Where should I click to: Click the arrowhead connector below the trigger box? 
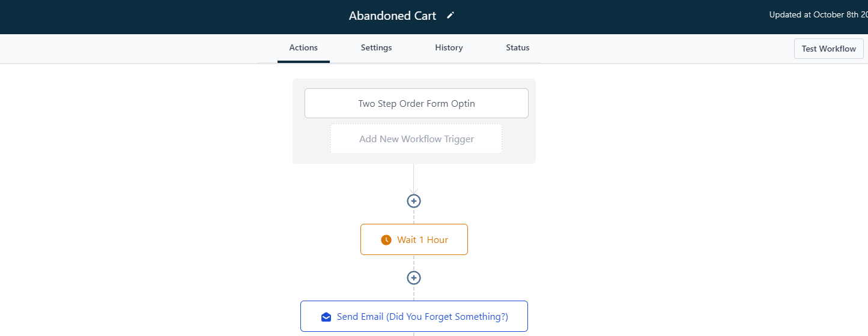pyautogui.click(x=414, y=190)
